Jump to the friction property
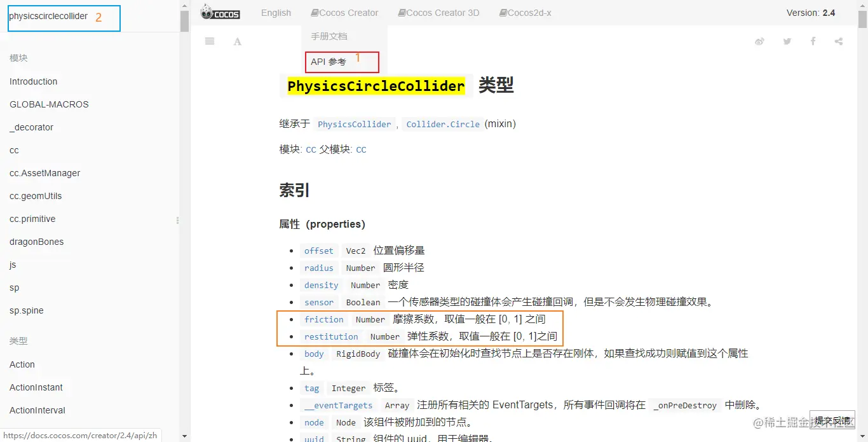 [323, 319]
